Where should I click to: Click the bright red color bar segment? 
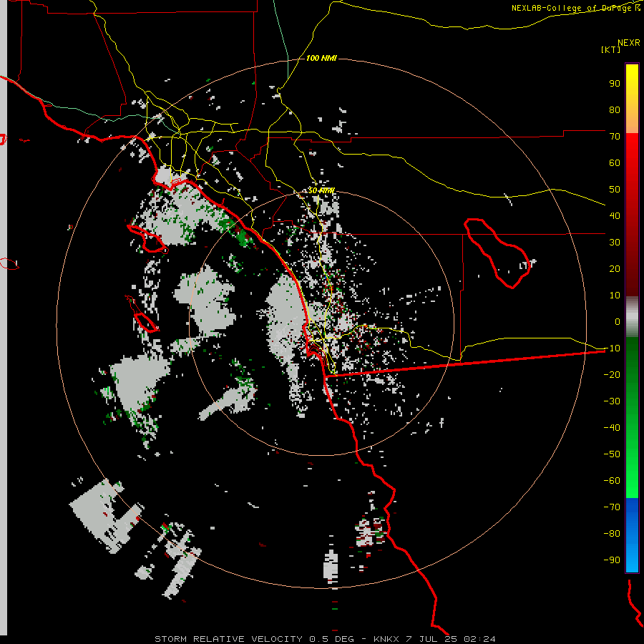tap(632, 156)
